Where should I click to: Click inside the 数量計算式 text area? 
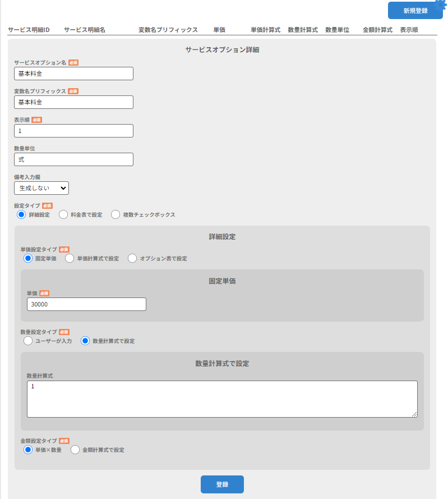pyautogui.click(x=222, y=399)
